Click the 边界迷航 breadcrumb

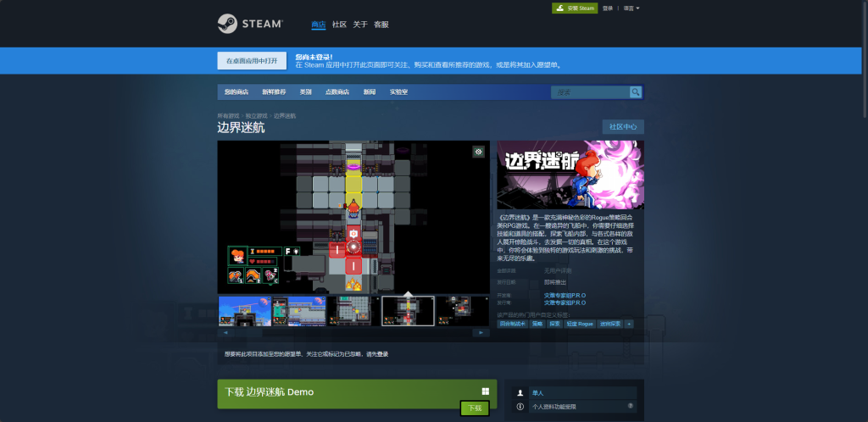coord(285,116)
